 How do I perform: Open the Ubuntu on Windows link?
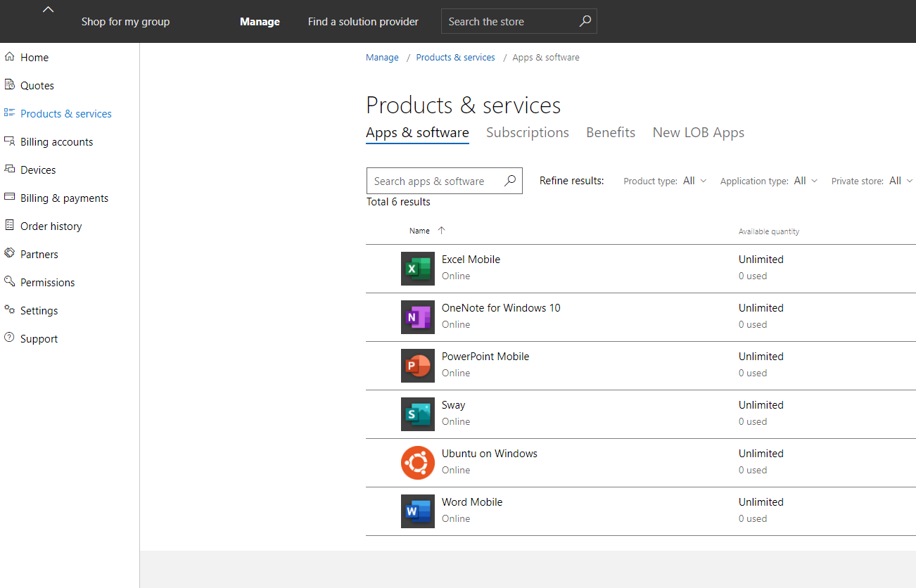(489, 454)
